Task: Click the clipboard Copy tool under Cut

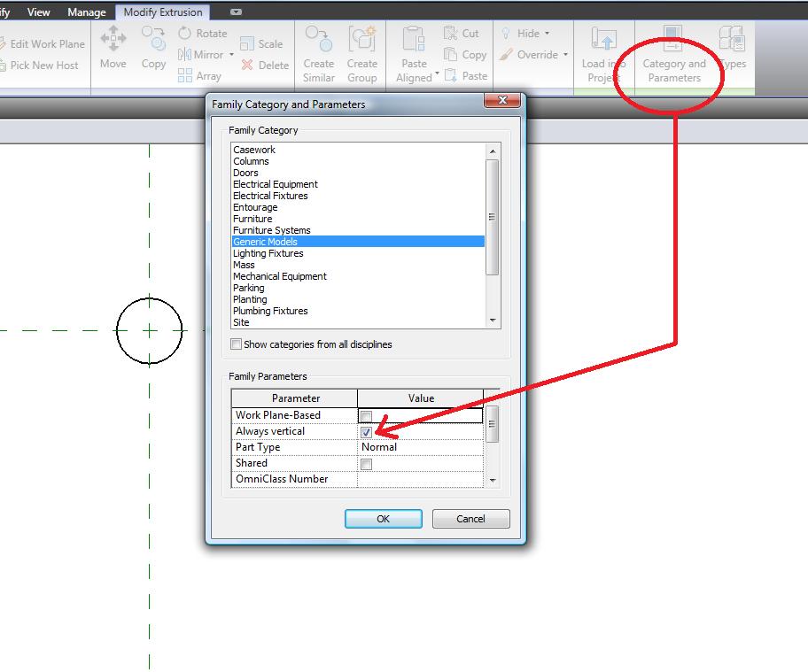Action: pyautogui.click(x=465, y=55)
